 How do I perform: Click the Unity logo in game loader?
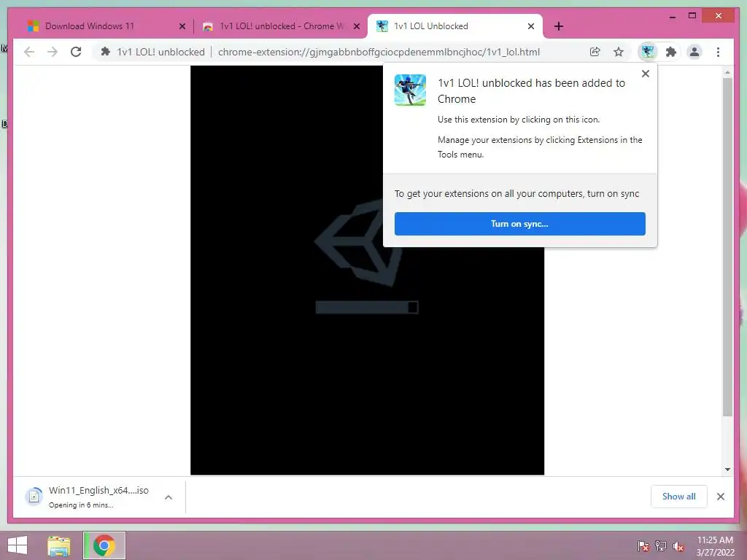pos(358,243)
